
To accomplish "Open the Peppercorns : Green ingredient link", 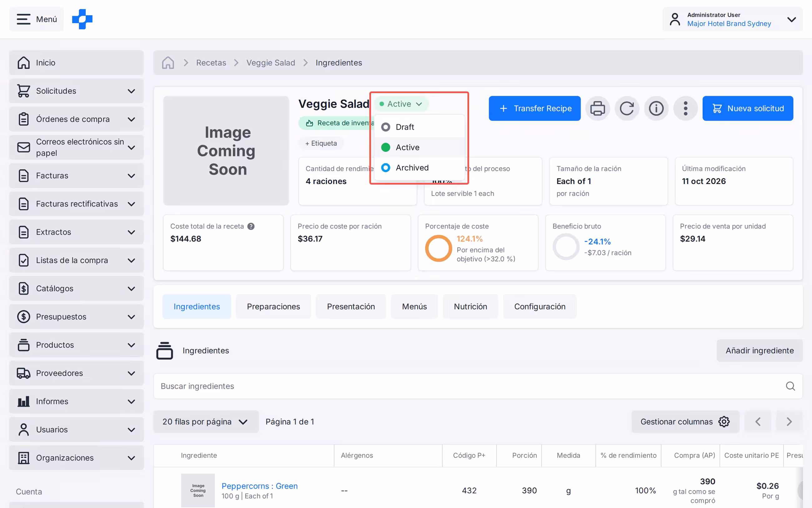I will tap(260, 486).
